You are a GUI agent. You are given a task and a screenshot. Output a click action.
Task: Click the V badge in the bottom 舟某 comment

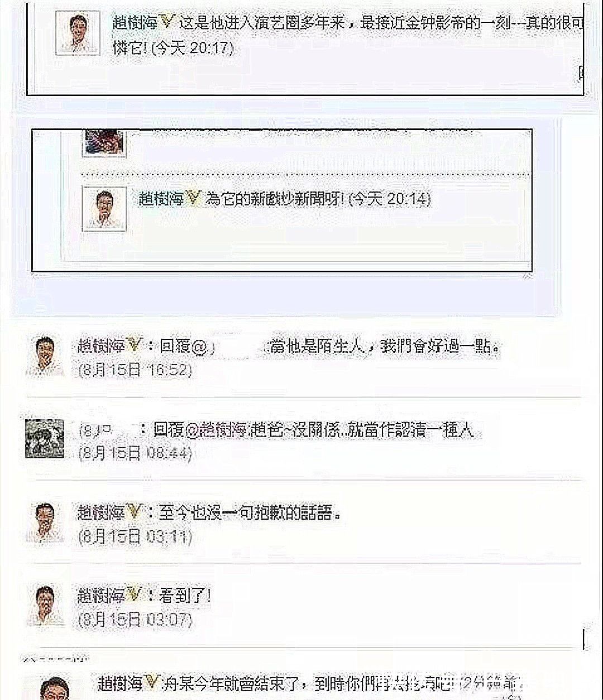tap(153, 682)
